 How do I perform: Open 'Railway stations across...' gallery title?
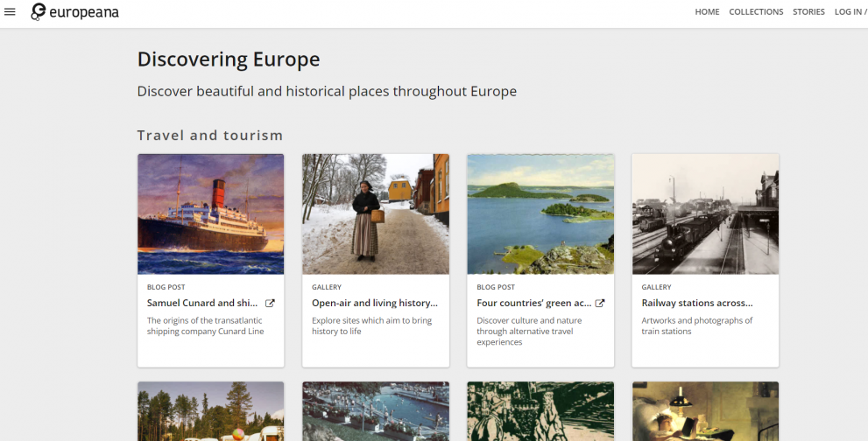click(697, 304)
